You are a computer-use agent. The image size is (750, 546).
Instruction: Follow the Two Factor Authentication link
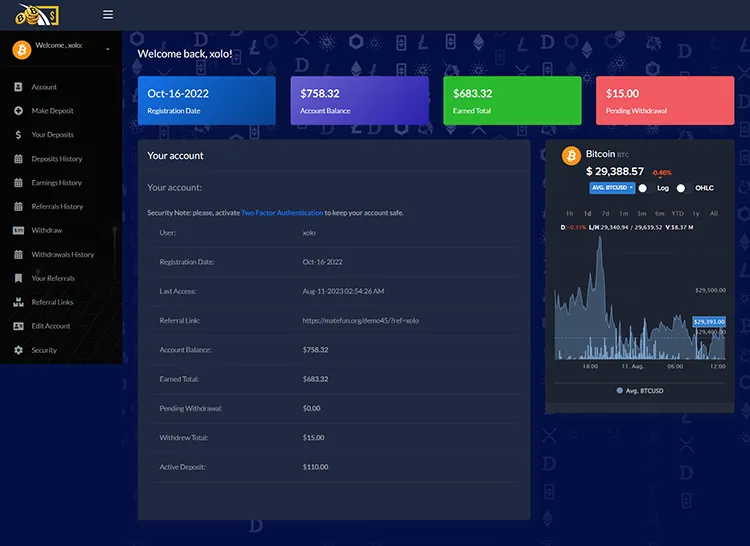282,213
